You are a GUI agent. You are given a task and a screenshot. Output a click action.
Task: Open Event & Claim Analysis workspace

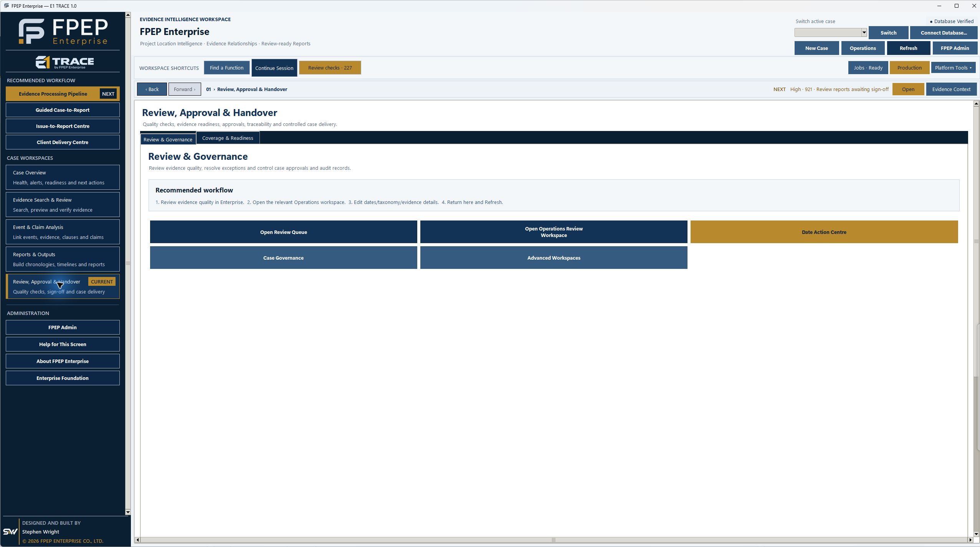click(63, 232)
